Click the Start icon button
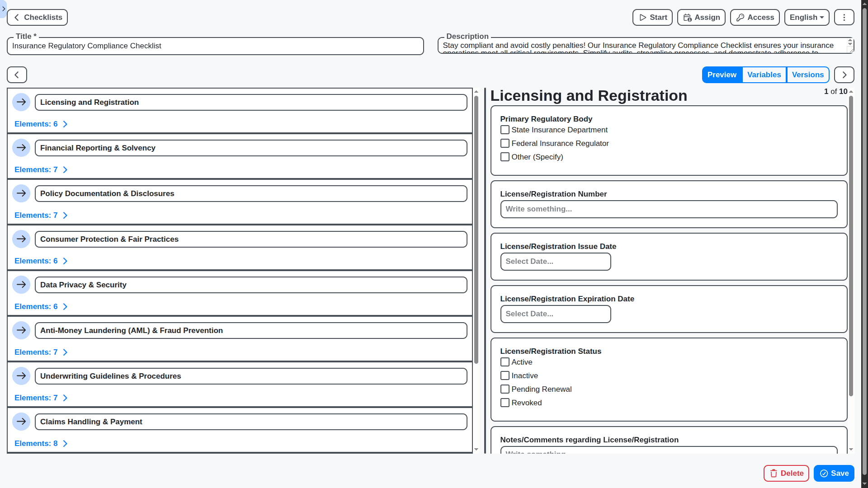This screenshot has width=868, height=488. (643, 17)
